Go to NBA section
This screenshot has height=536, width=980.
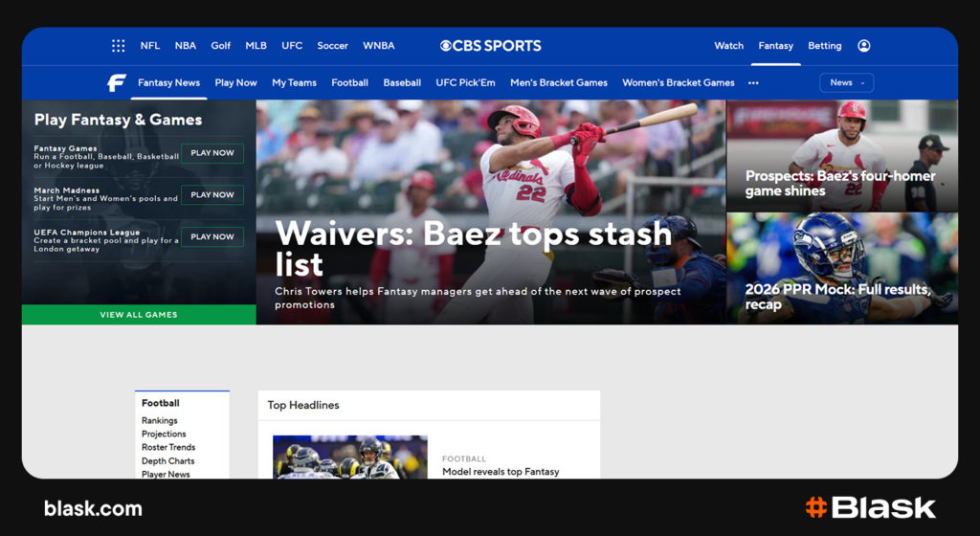tap(185, 46)
